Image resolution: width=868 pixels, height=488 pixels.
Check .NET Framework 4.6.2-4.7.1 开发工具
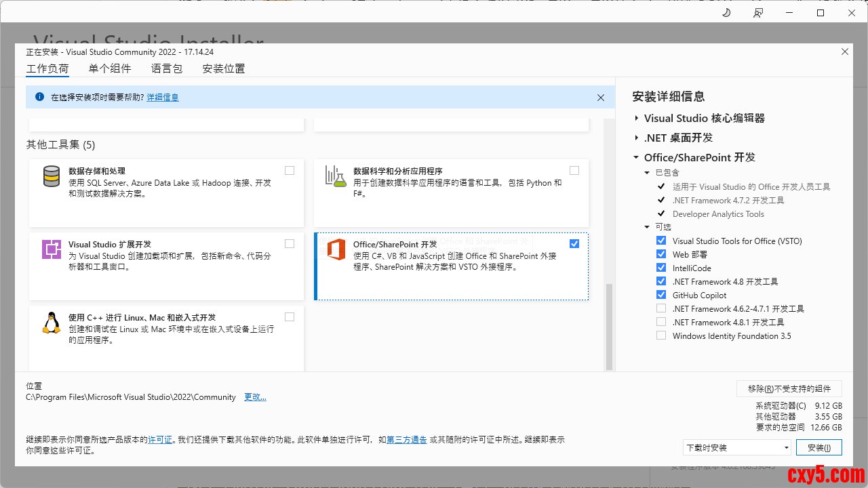click(661, 308)
